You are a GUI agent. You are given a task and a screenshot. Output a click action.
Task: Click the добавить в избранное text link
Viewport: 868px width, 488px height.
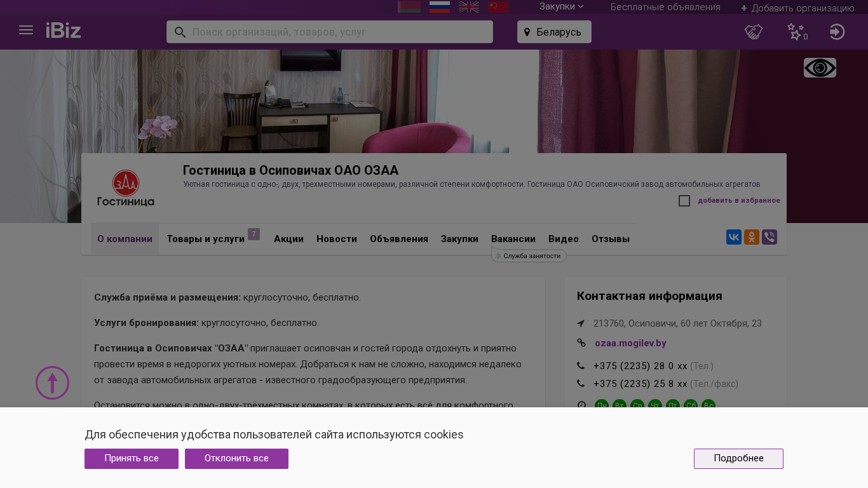[x=739, y=201]
